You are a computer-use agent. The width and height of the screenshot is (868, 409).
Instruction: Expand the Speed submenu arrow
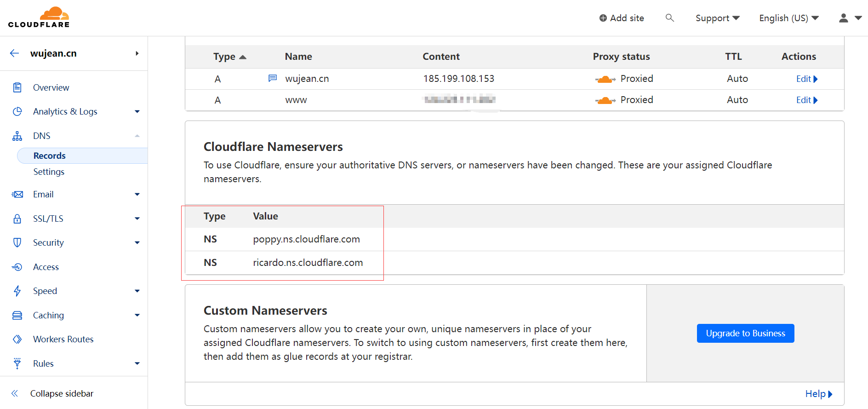click(x=137, y=291)
